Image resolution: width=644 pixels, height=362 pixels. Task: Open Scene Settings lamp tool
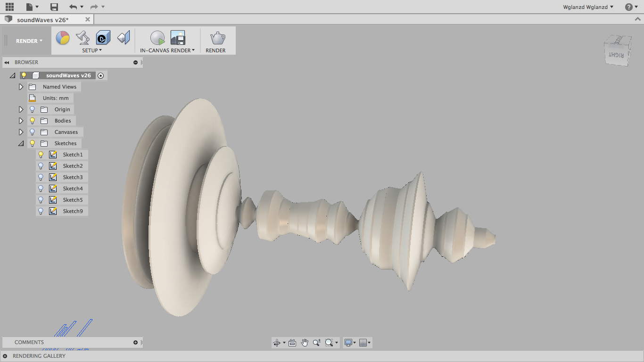tap(83, 38)
